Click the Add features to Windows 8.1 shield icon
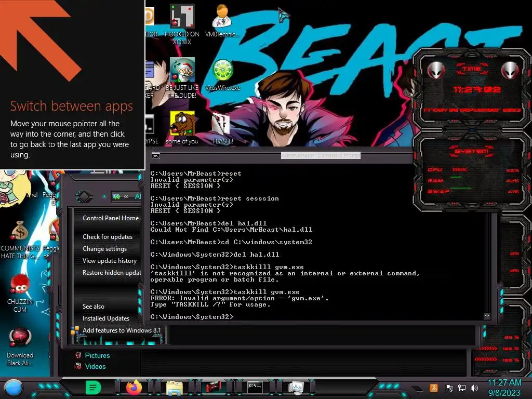 click(75, 330)
